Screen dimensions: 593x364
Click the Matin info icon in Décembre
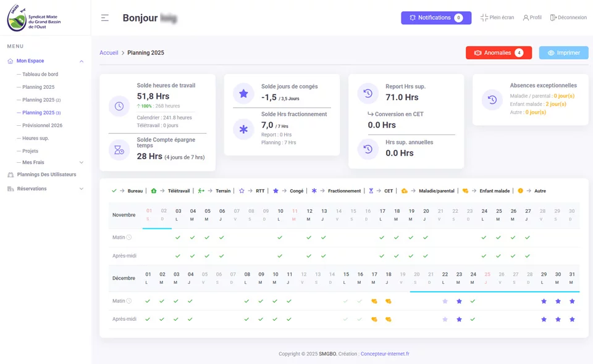tap(129, 301)
